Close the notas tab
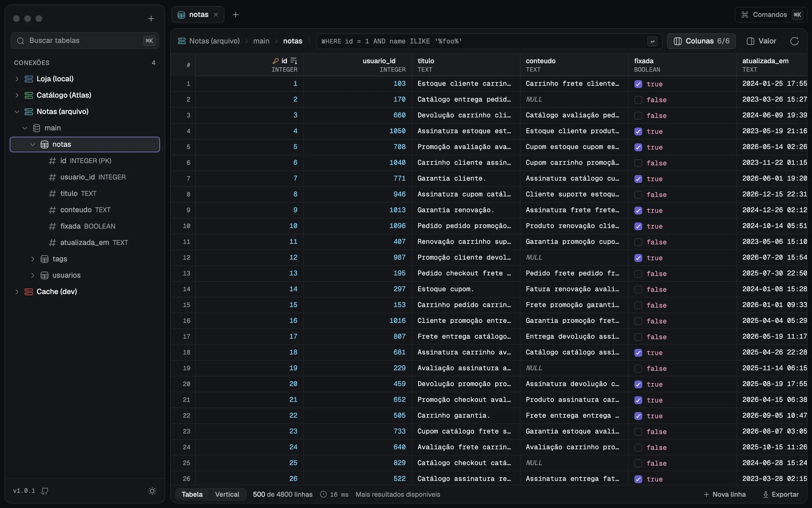The width and height of the screenshot is (812, 508). (216, 15)
